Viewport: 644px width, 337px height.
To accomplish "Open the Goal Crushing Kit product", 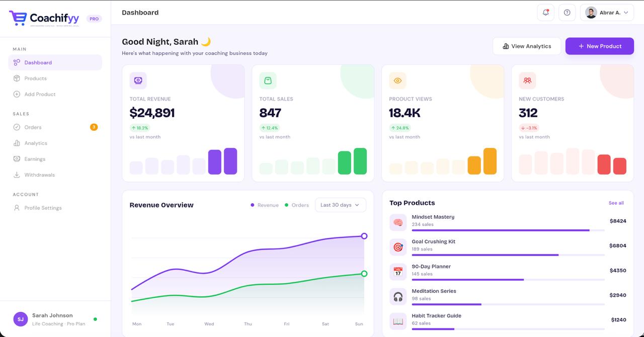I will coord(434,241).
